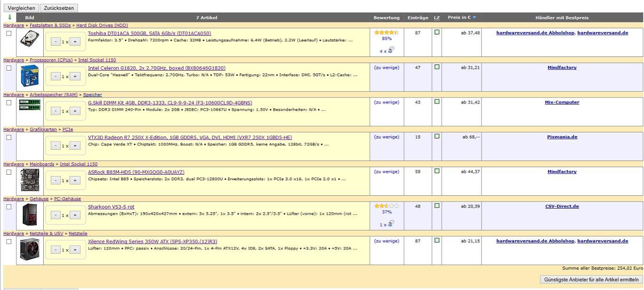Click star rating of Sharkoon VS3-S

point(386,206)
